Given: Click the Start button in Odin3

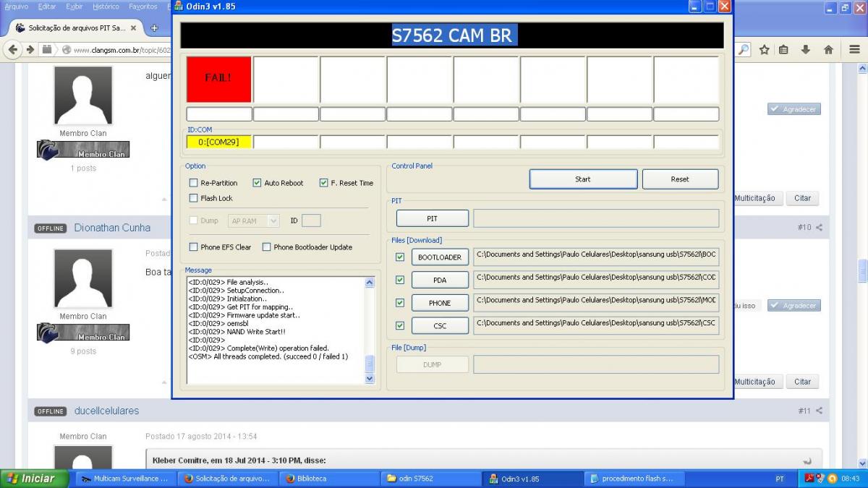Looking at the screenshot, I should 583,179.
